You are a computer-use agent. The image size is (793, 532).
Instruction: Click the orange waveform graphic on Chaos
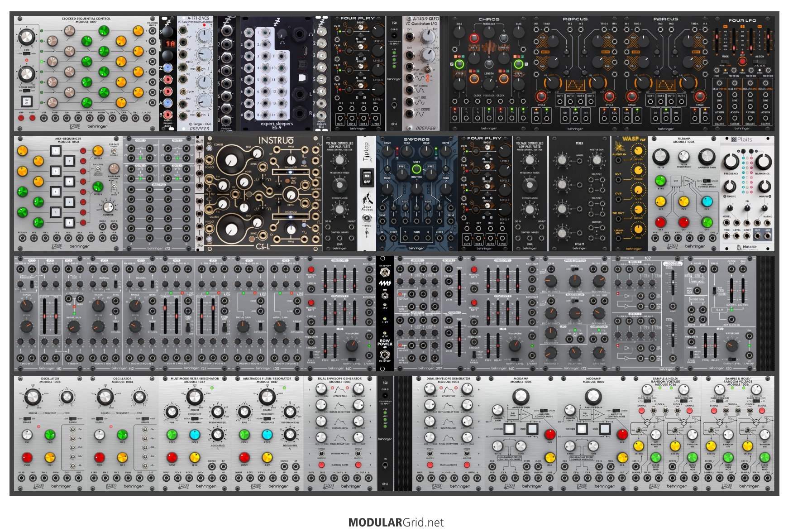coord(489,48)
